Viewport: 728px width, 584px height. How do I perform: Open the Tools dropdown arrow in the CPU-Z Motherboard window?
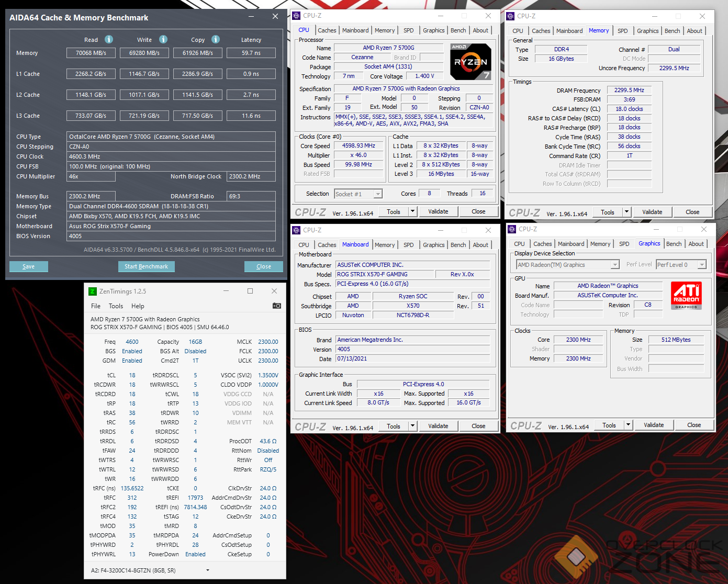(x=413, y=426)
